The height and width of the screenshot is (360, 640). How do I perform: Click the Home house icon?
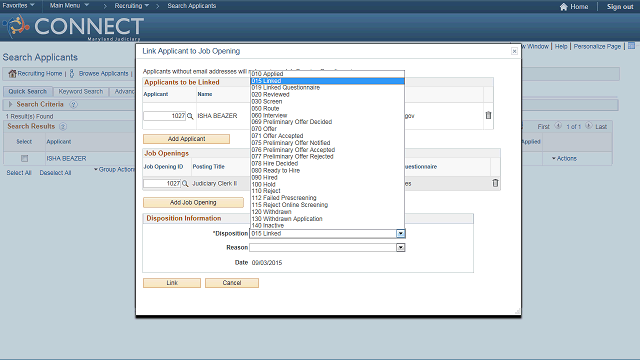pos(564,7)
